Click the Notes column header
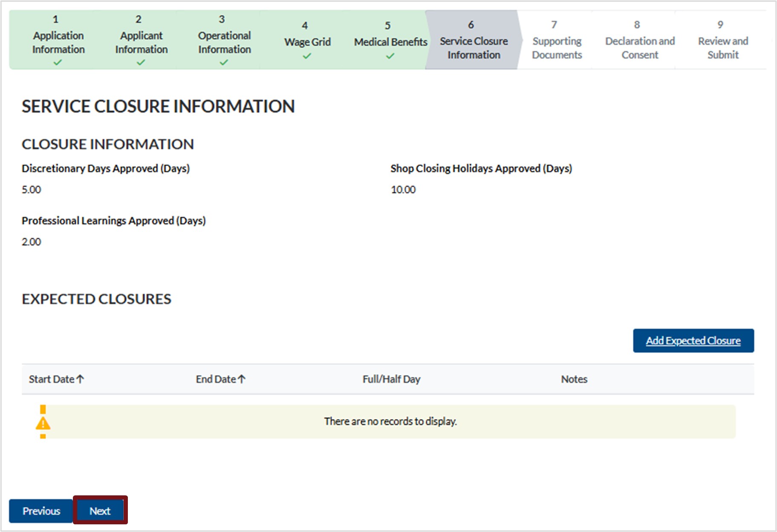The image size is (777, 532). coord(574,379)
